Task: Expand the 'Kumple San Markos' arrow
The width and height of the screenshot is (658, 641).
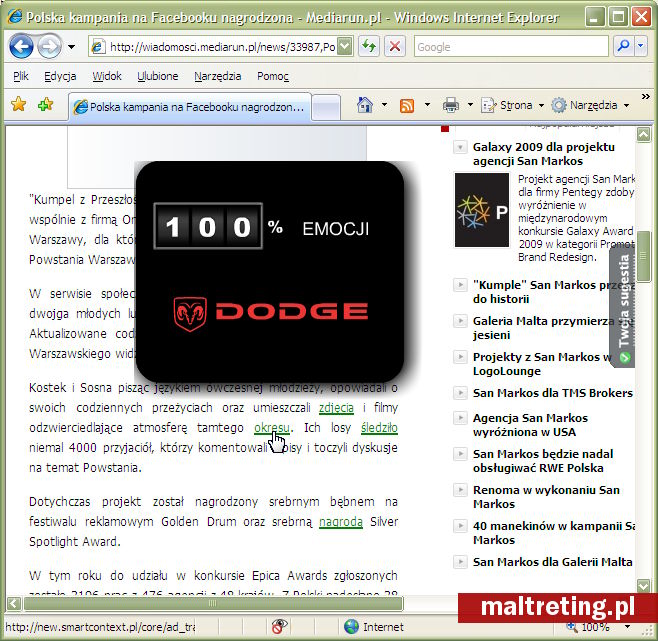Action: tap(460, 285)
